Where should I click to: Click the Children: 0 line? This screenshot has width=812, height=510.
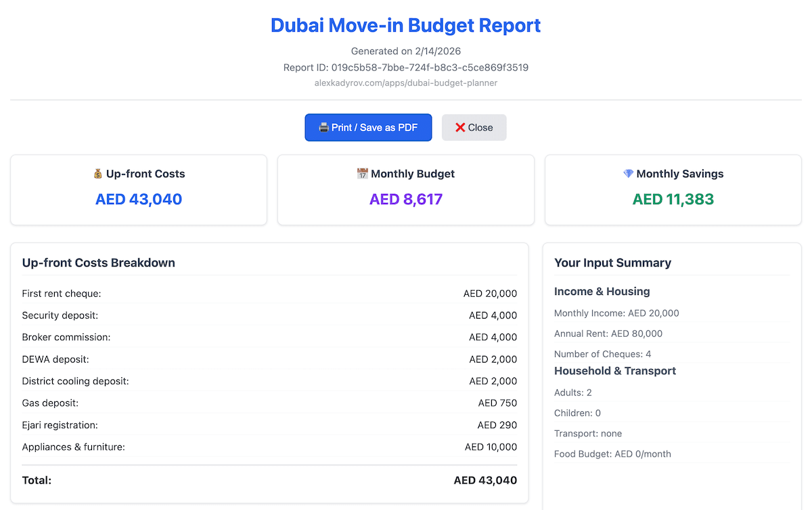point(577,413)
